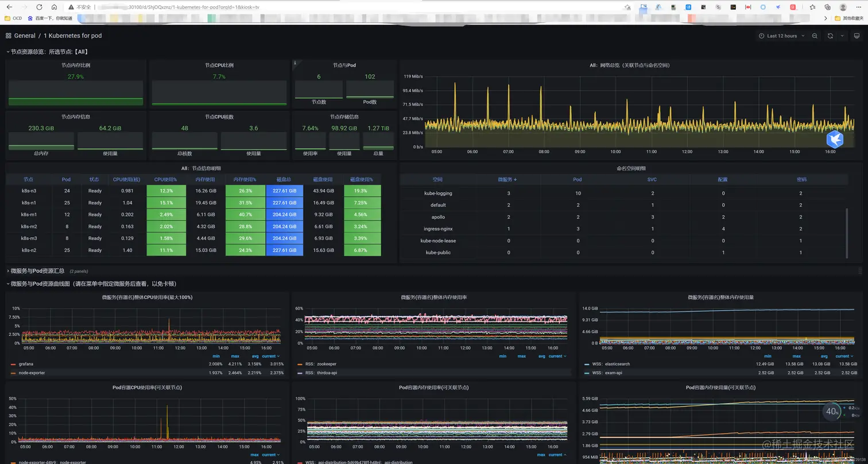Click the blue circle extension icon
Screen dimensions: 868x464
[x=763, y=7]
